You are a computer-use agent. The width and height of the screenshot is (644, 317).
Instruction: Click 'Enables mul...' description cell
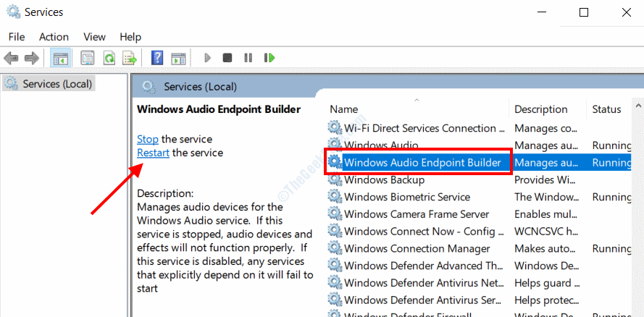pos(546,214)
